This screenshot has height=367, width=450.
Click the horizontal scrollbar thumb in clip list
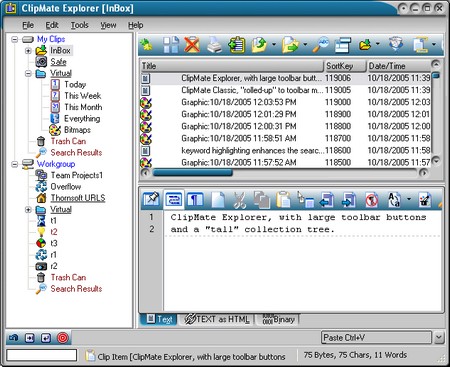tap(192, 173)
